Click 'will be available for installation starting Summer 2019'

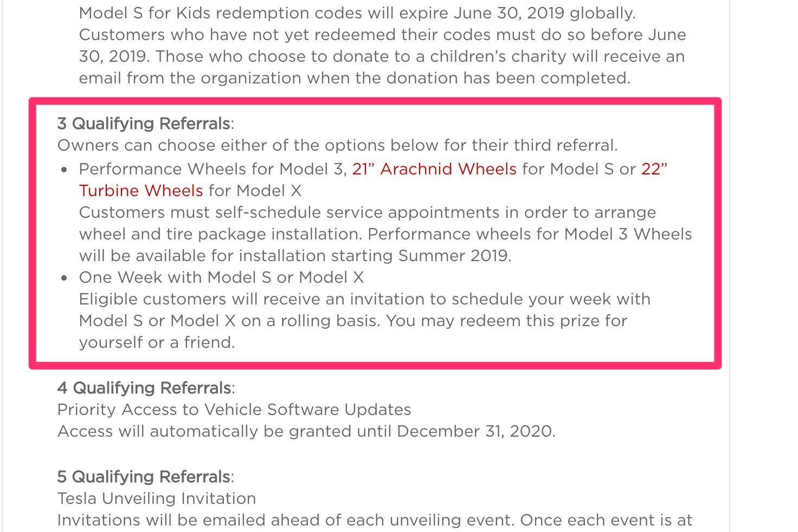click(295, 256)
